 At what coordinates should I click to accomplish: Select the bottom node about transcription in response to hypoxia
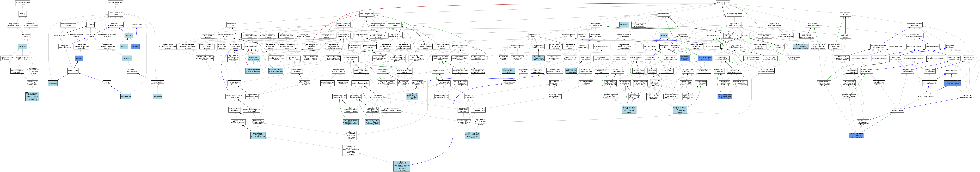[x=402, y=166]
